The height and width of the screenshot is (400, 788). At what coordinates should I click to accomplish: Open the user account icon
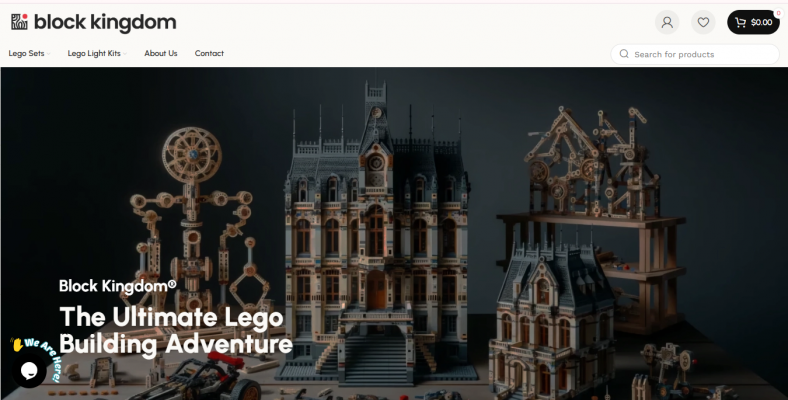(x=667, y=22)
